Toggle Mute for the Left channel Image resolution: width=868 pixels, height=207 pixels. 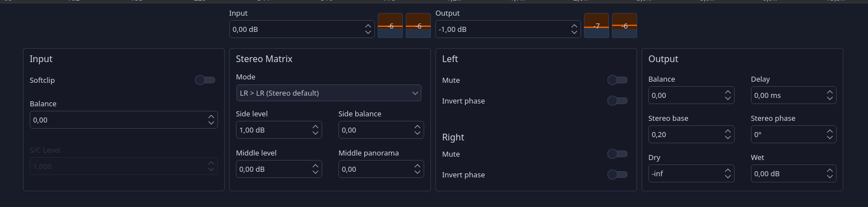[x=618, y=80]
